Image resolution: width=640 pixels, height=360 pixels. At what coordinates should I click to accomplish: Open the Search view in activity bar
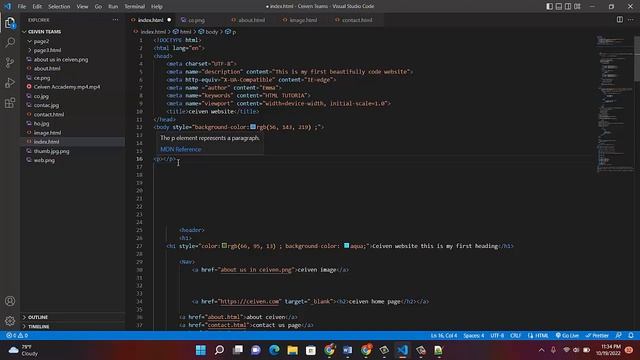pyautogui.click(x=10, y=42)
